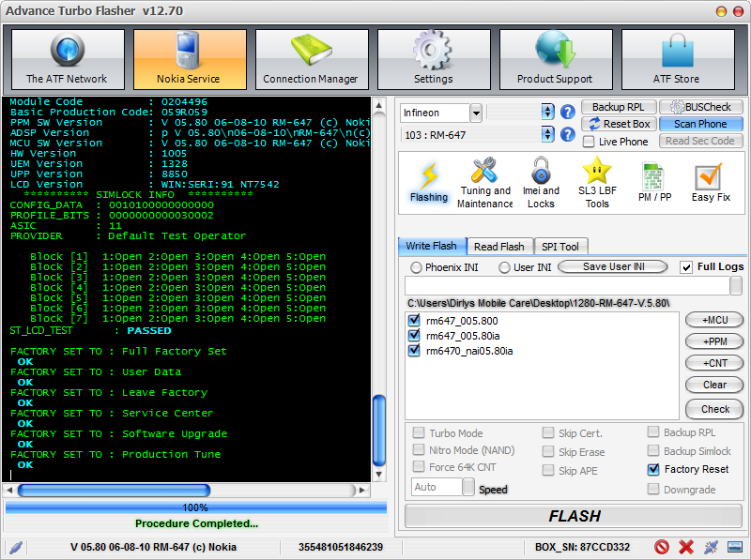751x560 pixels.
Task: Go to the ATF Store
Action: [x=678, y=59]
